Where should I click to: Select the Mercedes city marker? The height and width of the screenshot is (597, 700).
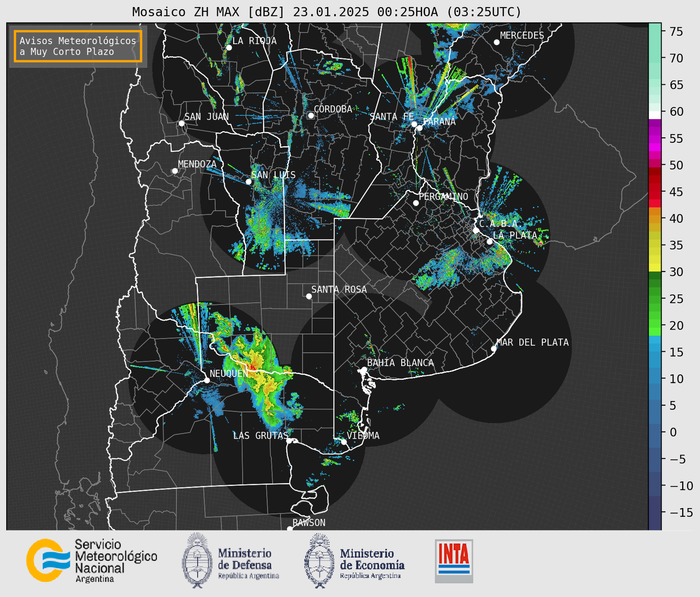tap(497, 42)
